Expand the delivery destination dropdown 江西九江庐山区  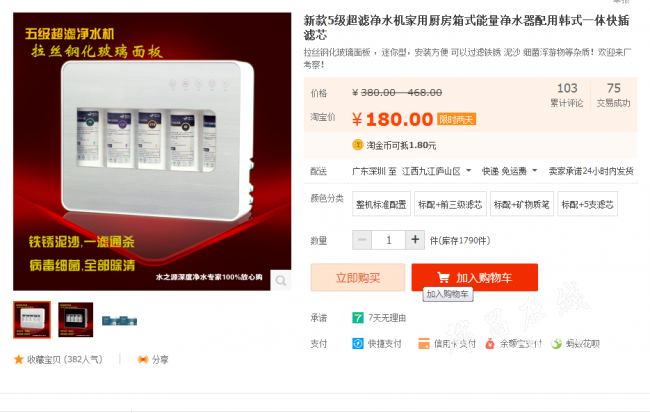tap(437, 171)
